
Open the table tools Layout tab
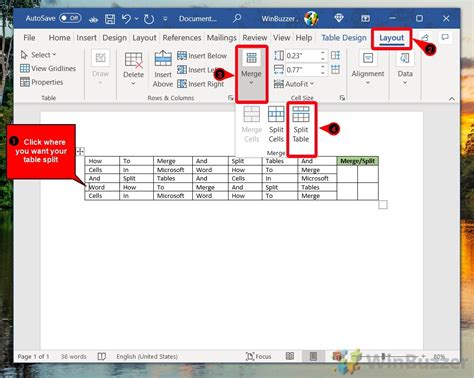coord(391,38)
